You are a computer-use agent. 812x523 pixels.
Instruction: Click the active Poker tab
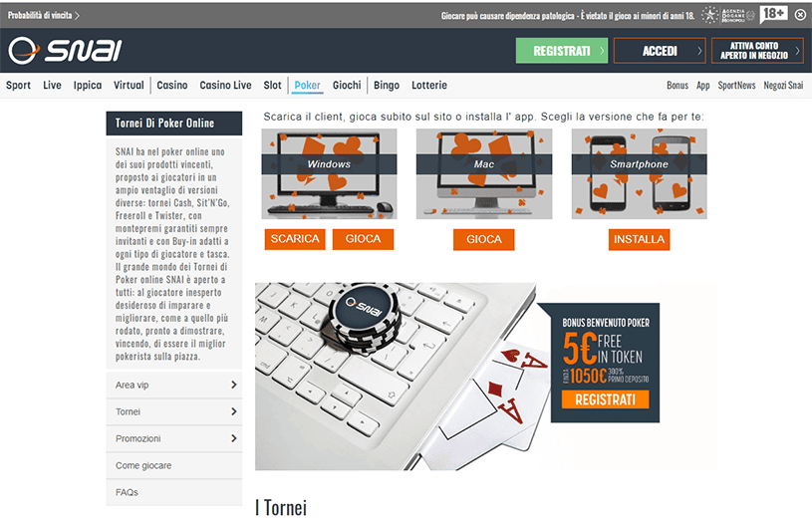[307, 86]
